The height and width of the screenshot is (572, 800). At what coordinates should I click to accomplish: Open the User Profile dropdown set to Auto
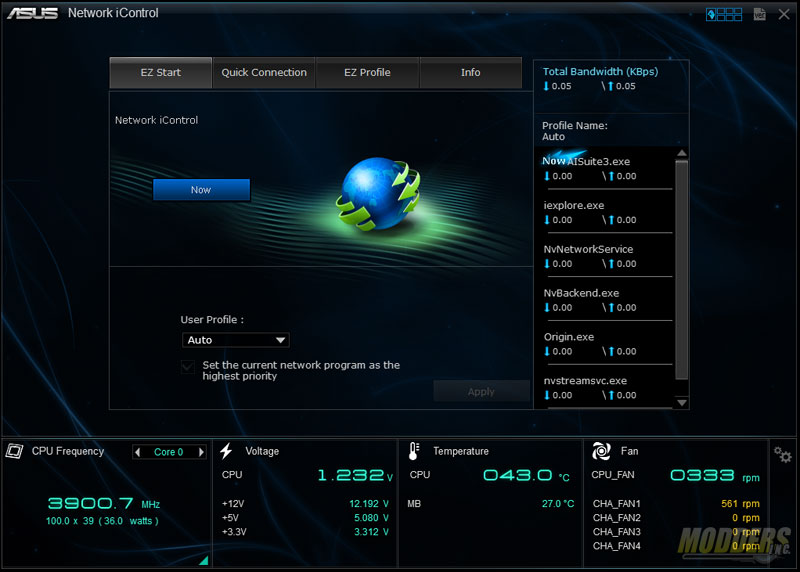coord(236,340)
